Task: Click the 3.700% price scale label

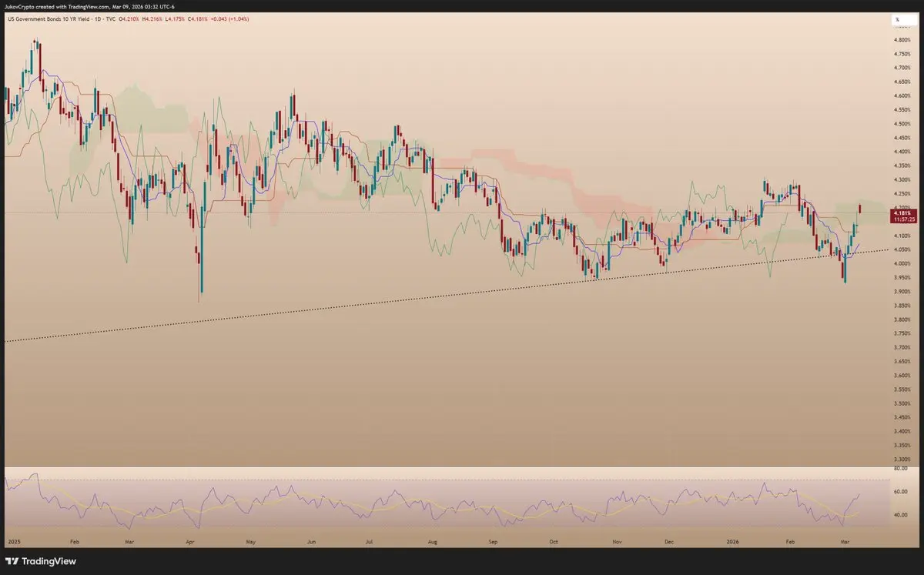Action: 903,347
